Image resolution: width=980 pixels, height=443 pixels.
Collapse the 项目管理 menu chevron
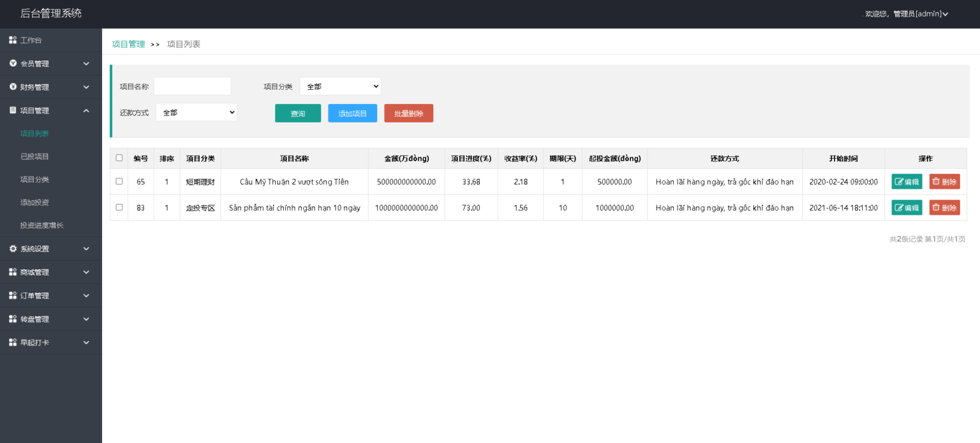tap(86, 110)
